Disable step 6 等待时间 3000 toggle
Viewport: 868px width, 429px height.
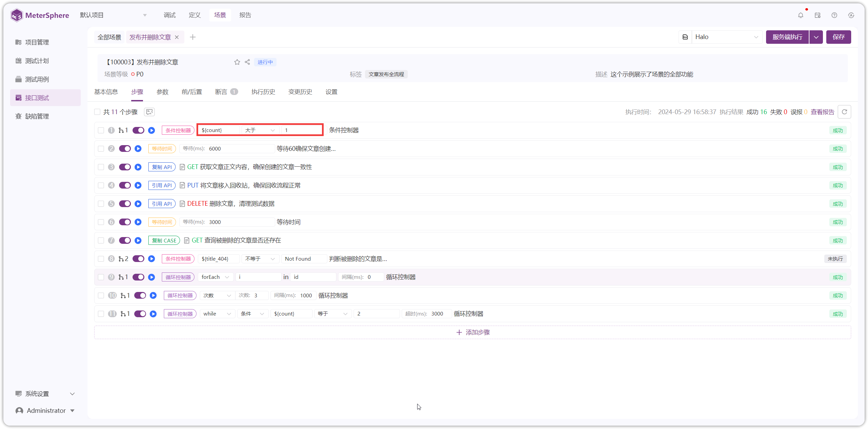pos(125,222)
